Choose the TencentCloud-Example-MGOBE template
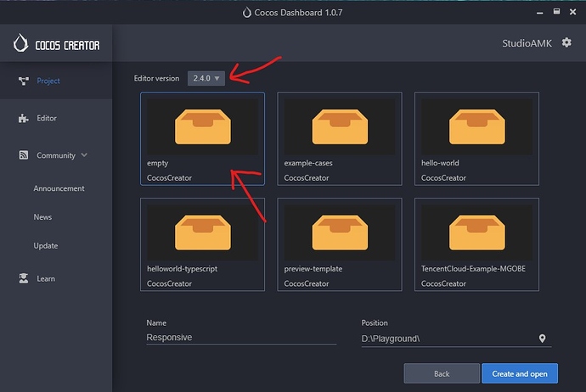This screenshot has width=586, height=392. [x=476, y=244]
